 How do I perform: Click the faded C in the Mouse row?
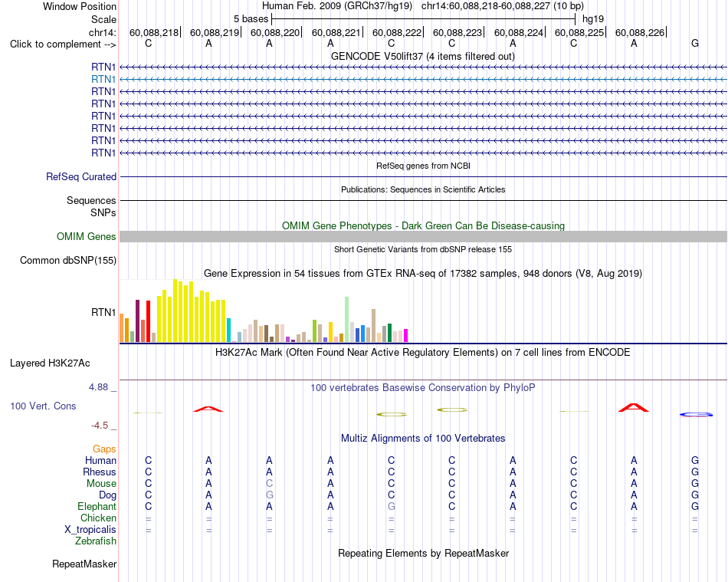click(269, 484)
